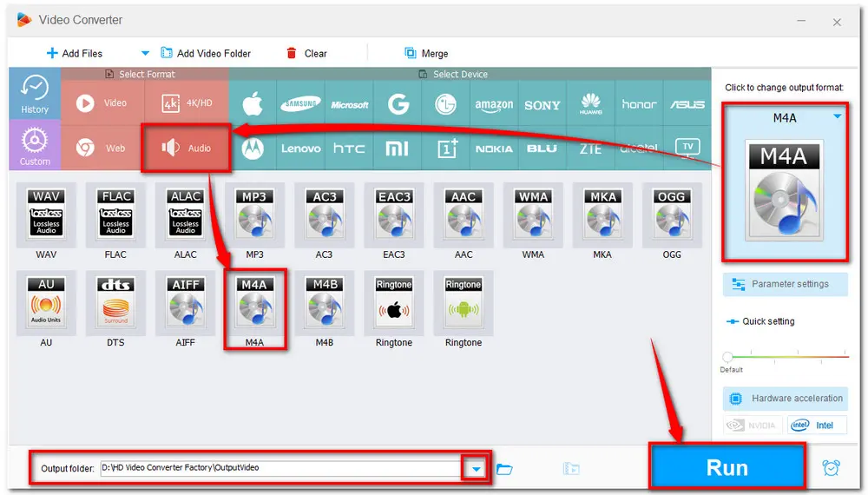Open the ASUS device presets
The width and height of the screenshot is (868, 495).
[x=687, y=103]
